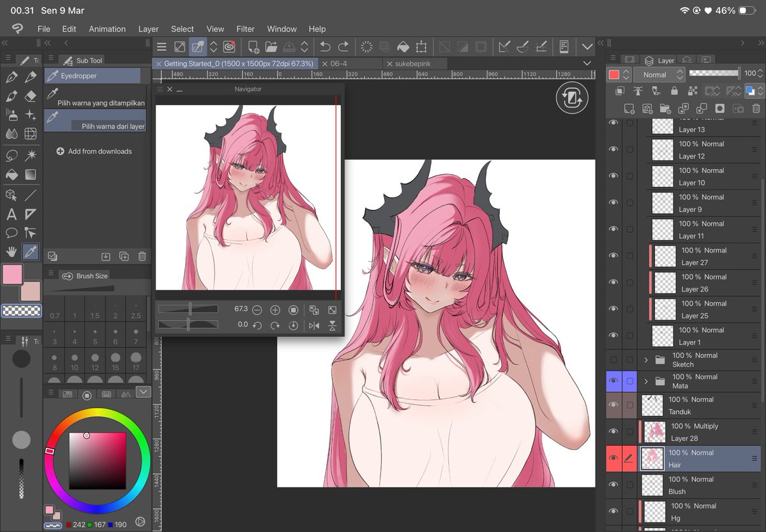Hide Layer 27 using its eye icon
The width and height of the screenshot is (766, 532).
[613, 256]
